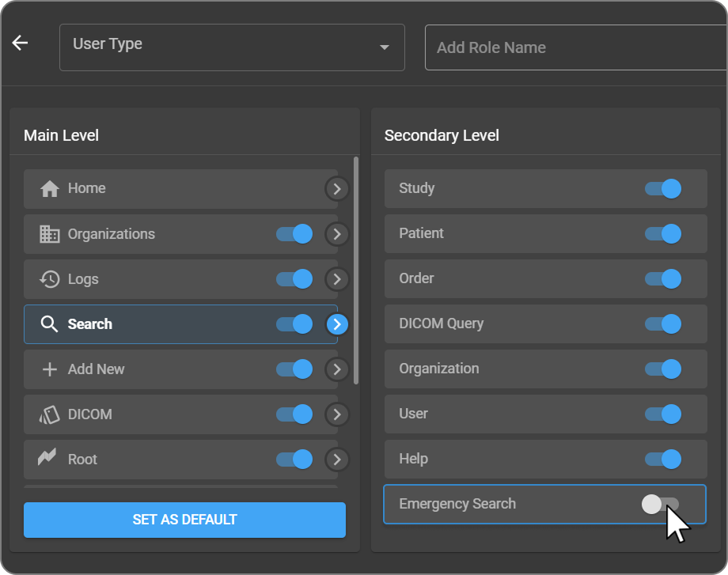The image size is (728, 575).
Task: Click the Main Level list scrollbar
Action: coord(356,270)
